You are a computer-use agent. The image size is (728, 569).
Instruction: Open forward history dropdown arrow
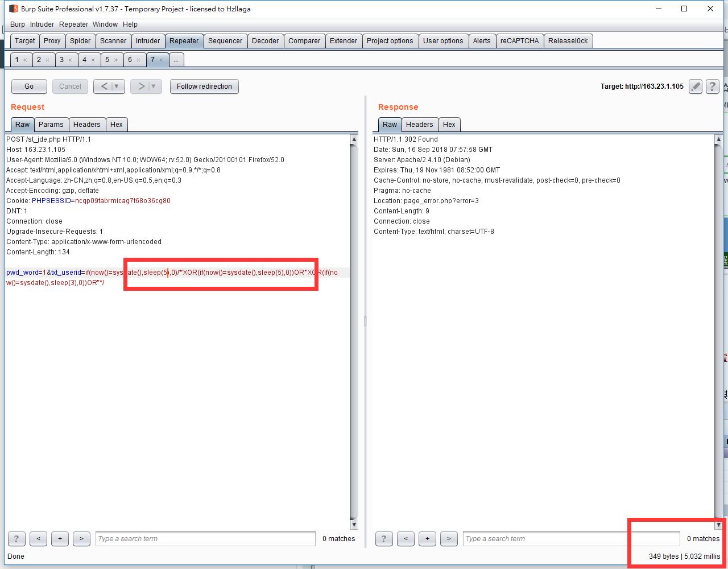point(154,86)
